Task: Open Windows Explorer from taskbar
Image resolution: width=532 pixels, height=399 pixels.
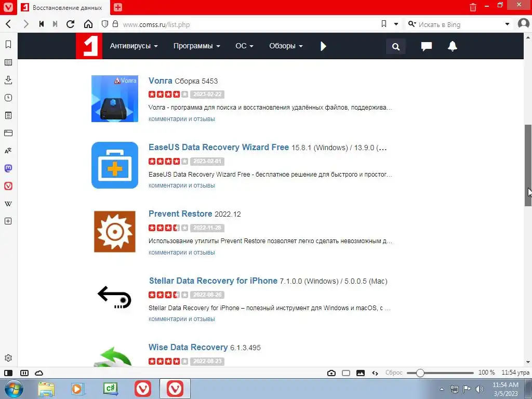Action: [46, 389]
